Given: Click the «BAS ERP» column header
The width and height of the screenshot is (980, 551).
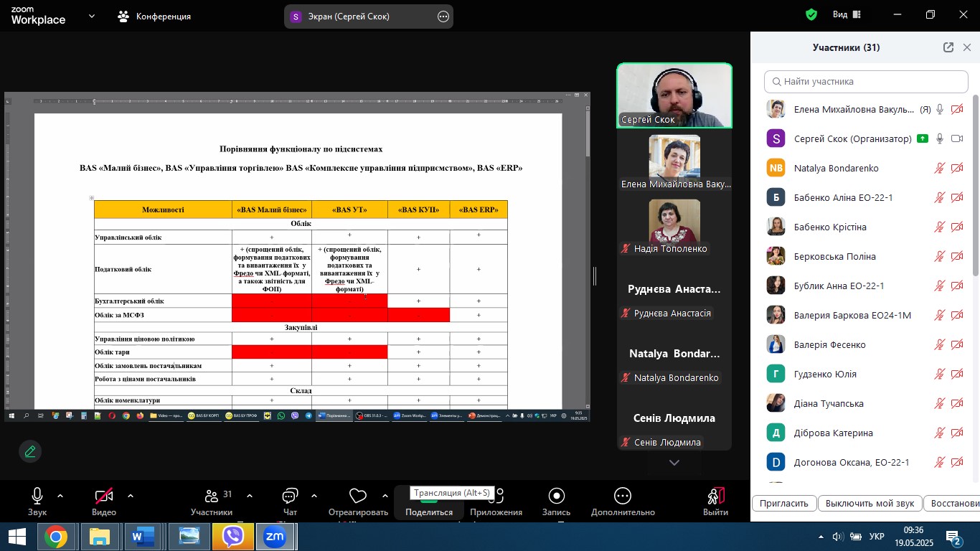Looking at the screenshot, I should (x=479, y=209).
